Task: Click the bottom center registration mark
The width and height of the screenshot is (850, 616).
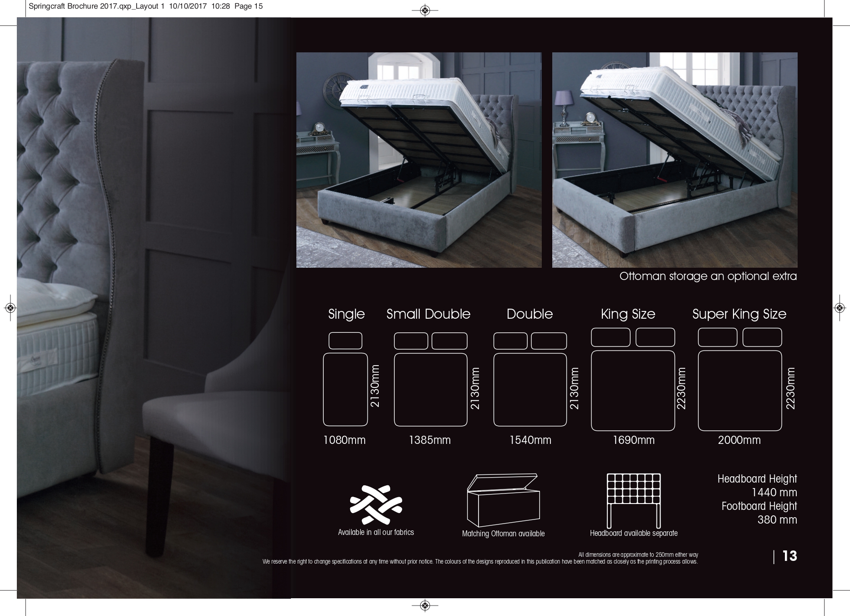Action: point(425,605)
